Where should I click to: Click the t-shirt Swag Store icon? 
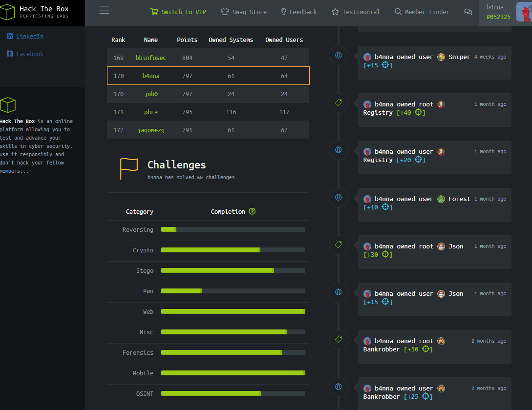click(x=225, y=12)
